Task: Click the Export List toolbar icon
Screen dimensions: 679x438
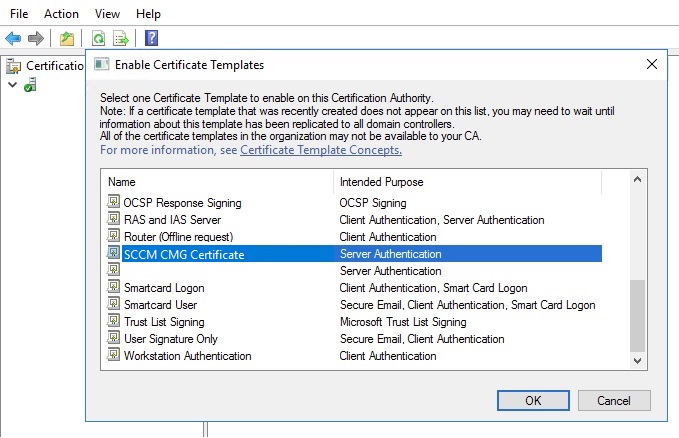Action: coord(121,39)
